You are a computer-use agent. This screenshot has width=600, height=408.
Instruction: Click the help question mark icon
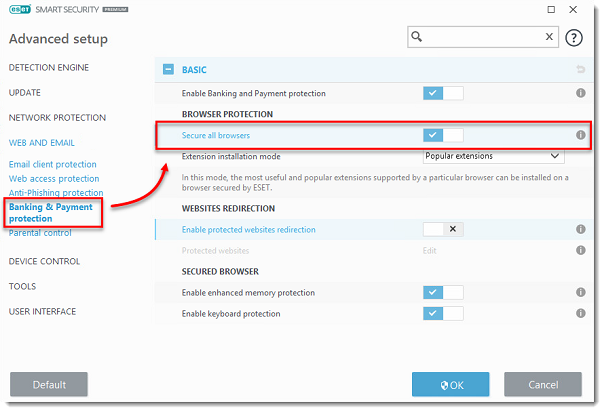coord(574,37)
